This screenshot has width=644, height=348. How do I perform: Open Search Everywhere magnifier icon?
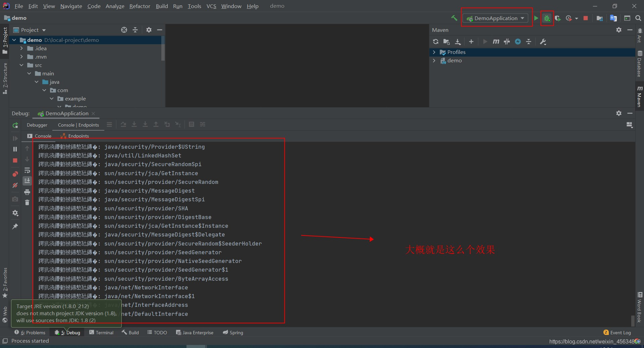[638, 18]
